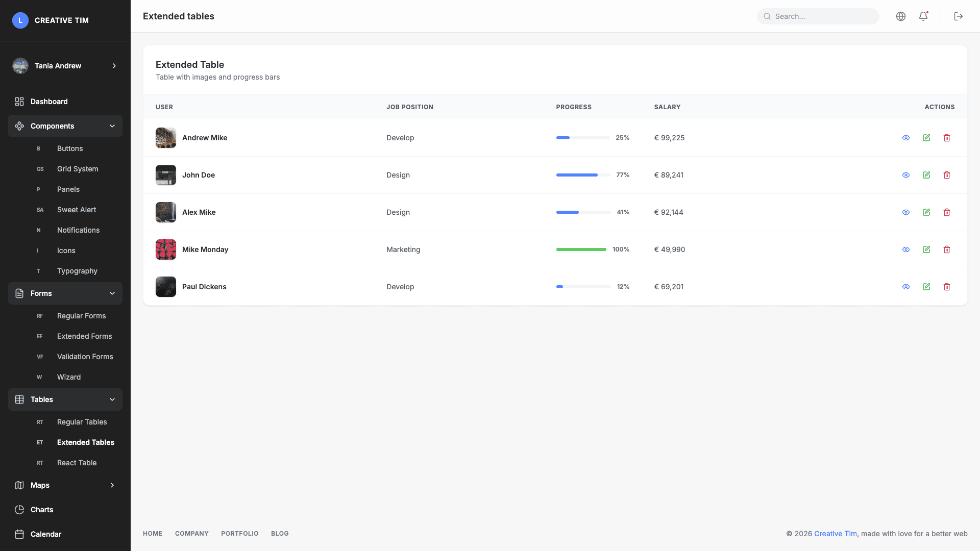Delete Paul Dickens using the trash icon
This screenshot has width=980, height=551.
[947, 286]
